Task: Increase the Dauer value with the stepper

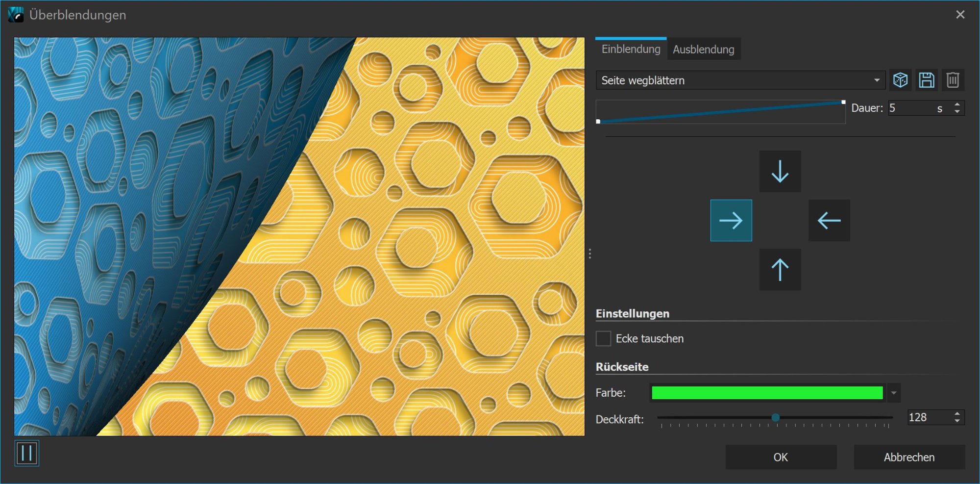Action: (957, 104)
